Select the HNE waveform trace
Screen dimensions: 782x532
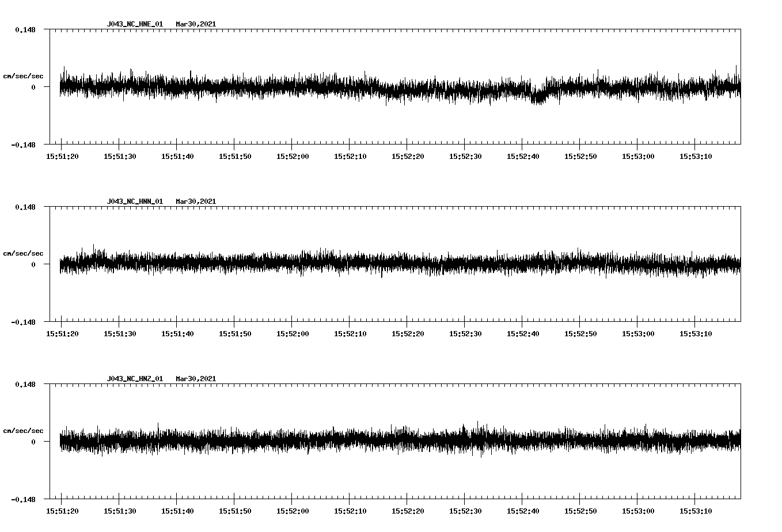point(346,86)
